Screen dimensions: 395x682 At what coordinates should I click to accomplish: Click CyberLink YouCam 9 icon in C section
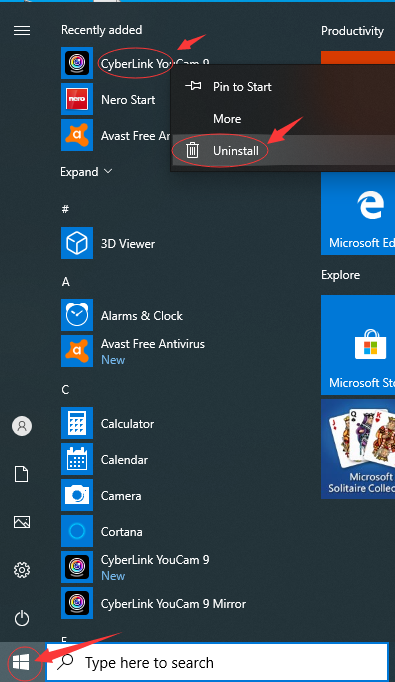77,567
